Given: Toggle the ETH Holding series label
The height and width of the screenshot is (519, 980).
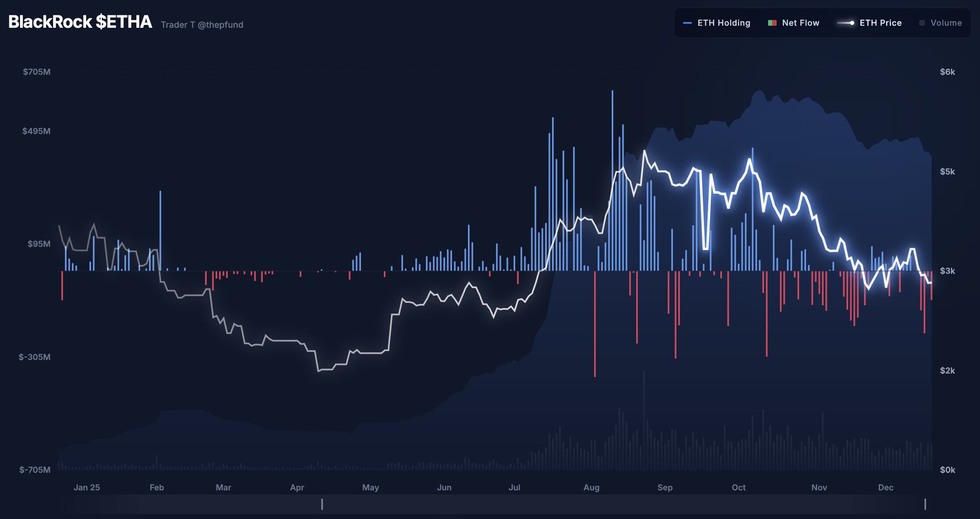Looking at the screenshot, I should [x=724, y=23].
